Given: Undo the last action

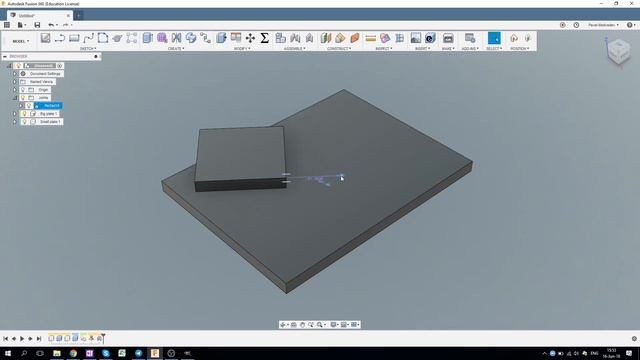Looking at the screenshot, I should 51,25.
